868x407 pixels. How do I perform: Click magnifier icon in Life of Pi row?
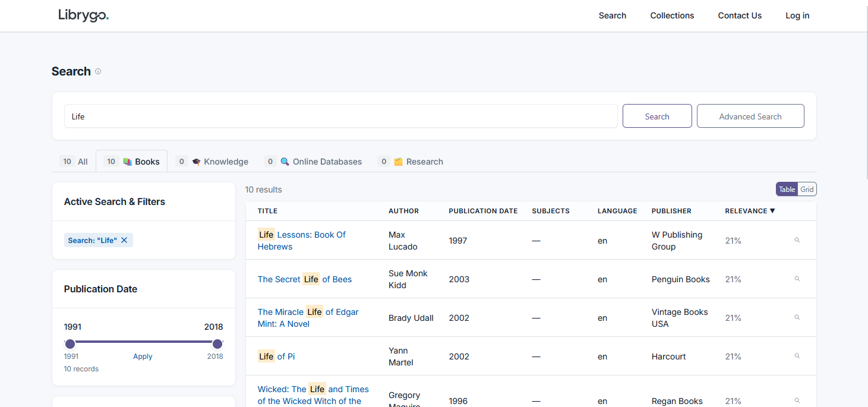coord(797,356)
